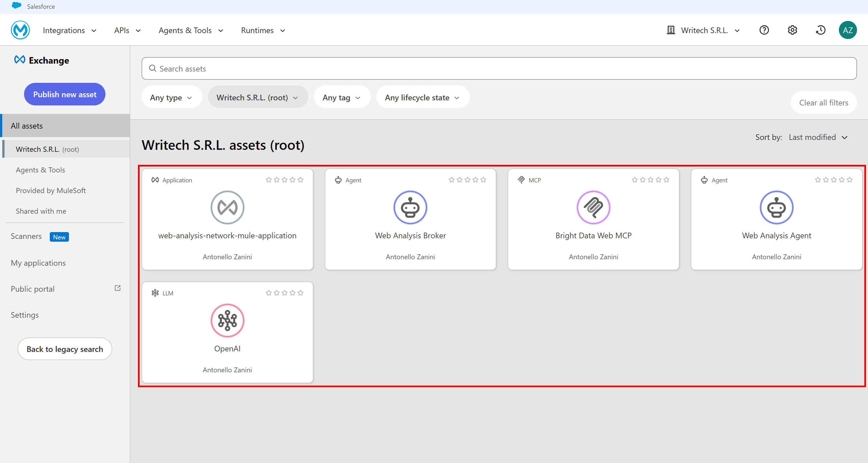Open the settings gear icon
Viewport: 868px width, 463px height.
(x=792, y=30)
